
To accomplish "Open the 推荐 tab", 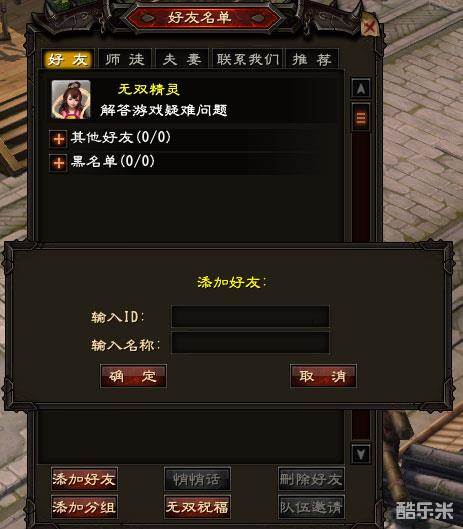I will coord(312,59).
